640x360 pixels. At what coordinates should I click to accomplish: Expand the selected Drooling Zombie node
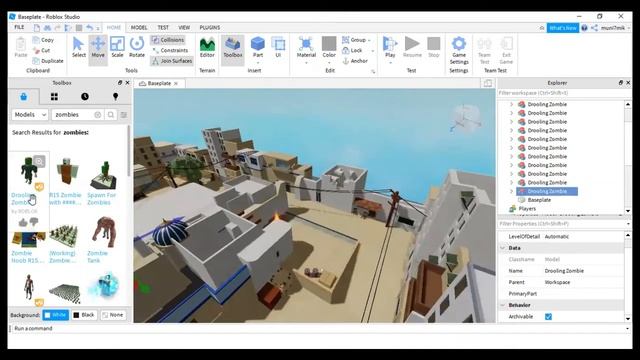point(511,191)
